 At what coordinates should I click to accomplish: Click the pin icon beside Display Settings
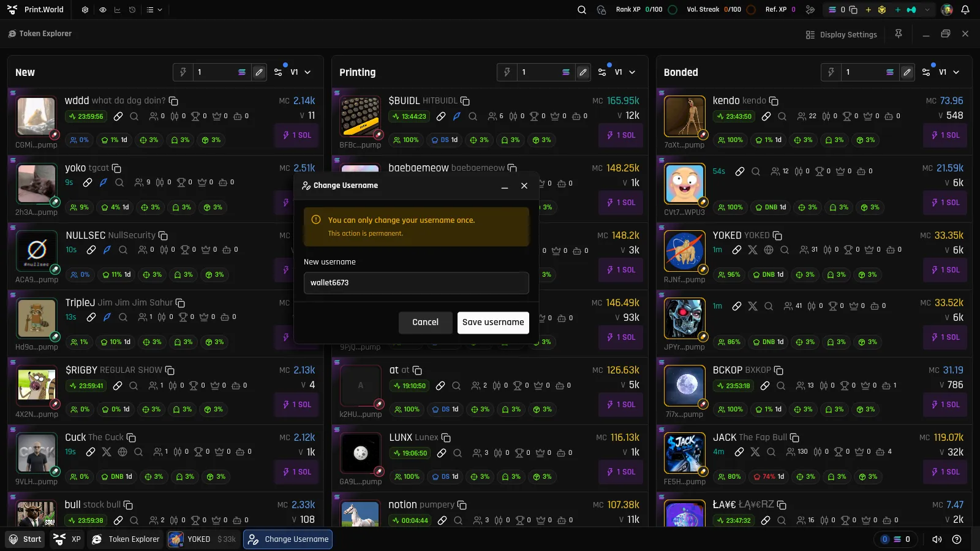pyautogui.click(x=899, y=34)
